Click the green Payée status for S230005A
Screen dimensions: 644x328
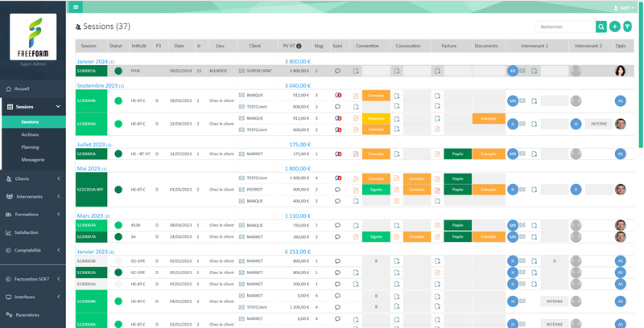(456, 154)
